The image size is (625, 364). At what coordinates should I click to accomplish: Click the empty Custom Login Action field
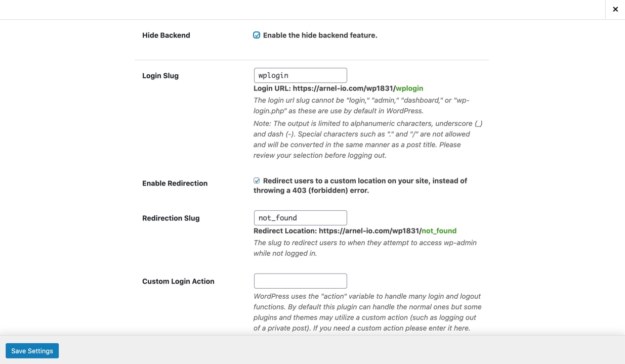pos(300,281)
